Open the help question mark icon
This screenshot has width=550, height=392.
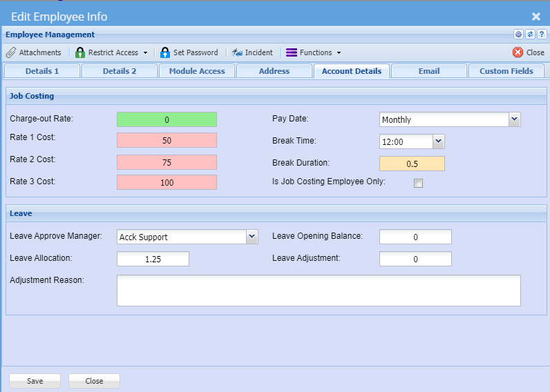pyautogui.click(x=542, y=35)
